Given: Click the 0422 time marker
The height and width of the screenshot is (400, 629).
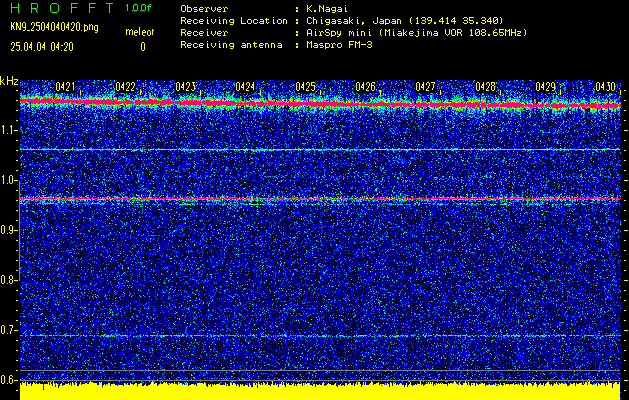Looking at the screenshot, I should [x=125, y=87].
